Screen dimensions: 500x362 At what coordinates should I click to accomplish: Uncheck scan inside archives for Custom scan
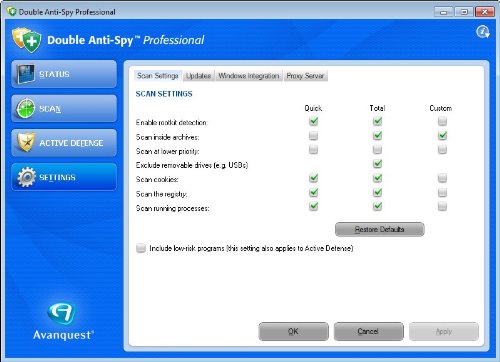click(442, 136)
